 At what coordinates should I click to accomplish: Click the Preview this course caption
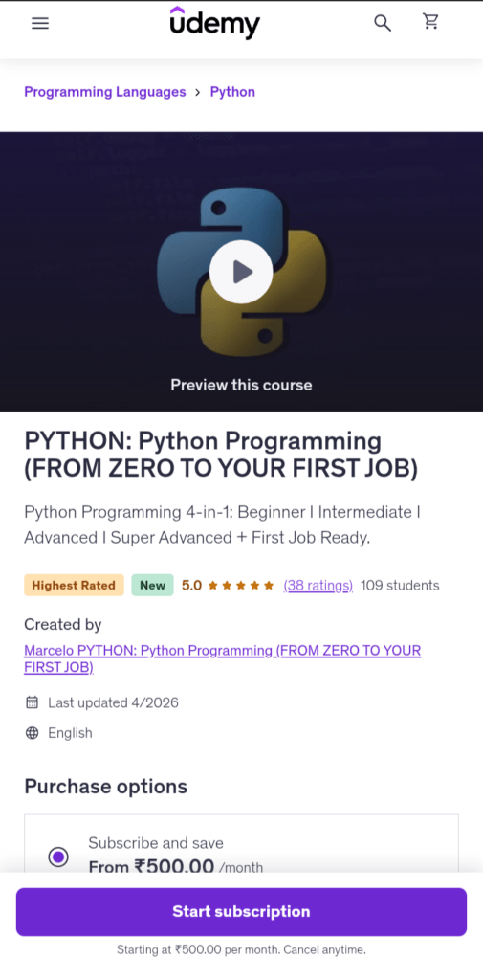[x=241, y=385]
